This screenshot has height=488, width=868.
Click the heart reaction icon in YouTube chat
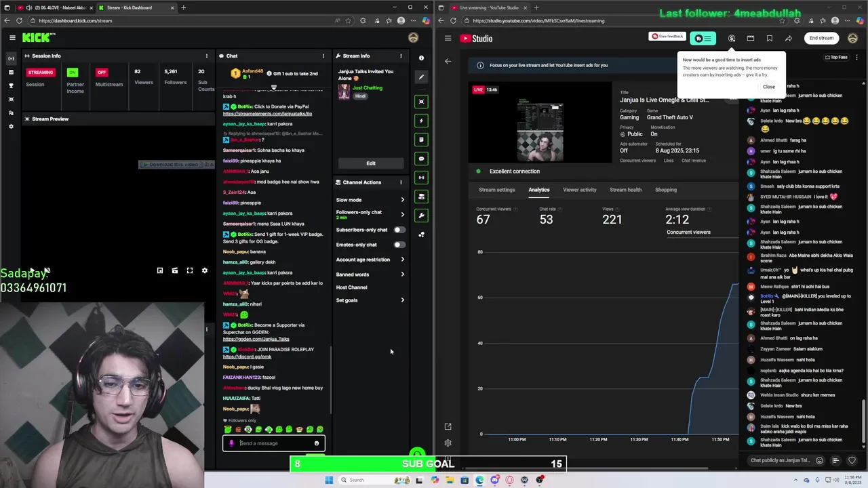click(852, 460)
